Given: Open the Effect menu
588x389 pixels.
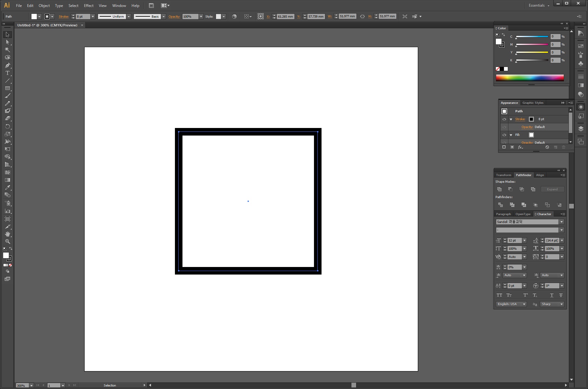Looking at the screenshot, I should point(89,6).
